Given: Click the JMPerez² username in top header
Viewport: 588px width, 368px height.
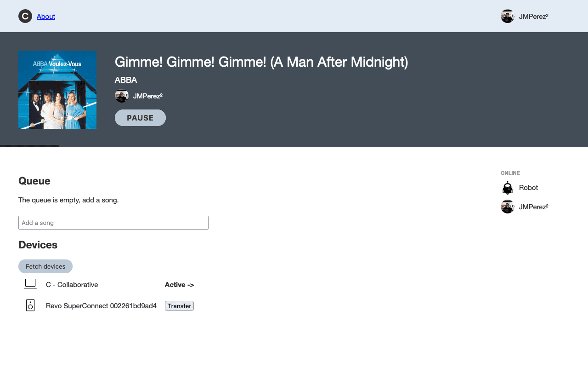Looking at the screenshot, I should pyautogui.click(x=534, y=16).
